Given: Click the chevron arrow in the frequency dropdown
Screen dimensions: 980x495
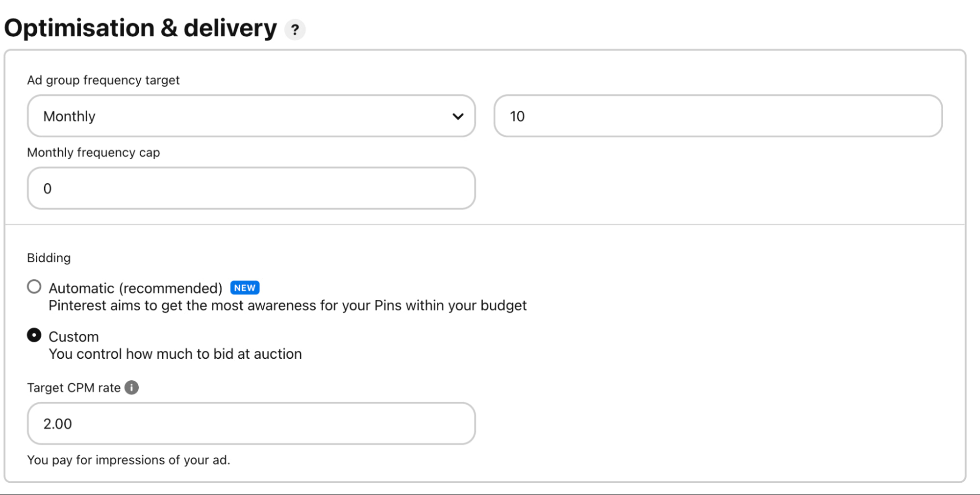Looking at the screenshot, I should [x=458, y=117].
